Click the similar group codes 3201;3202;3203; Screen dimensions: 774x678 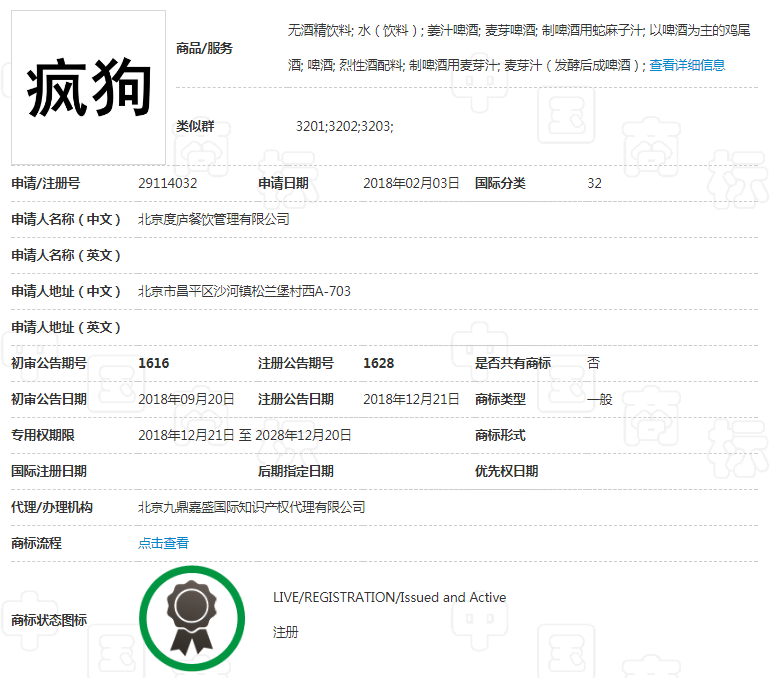pos(344,126)
